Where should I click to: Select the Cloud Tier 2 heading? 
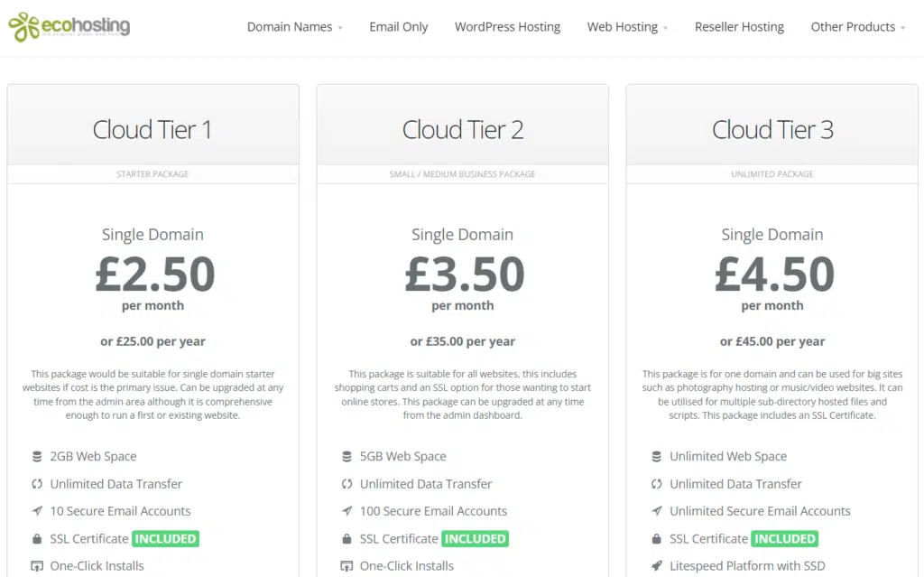tap(463, 130)
